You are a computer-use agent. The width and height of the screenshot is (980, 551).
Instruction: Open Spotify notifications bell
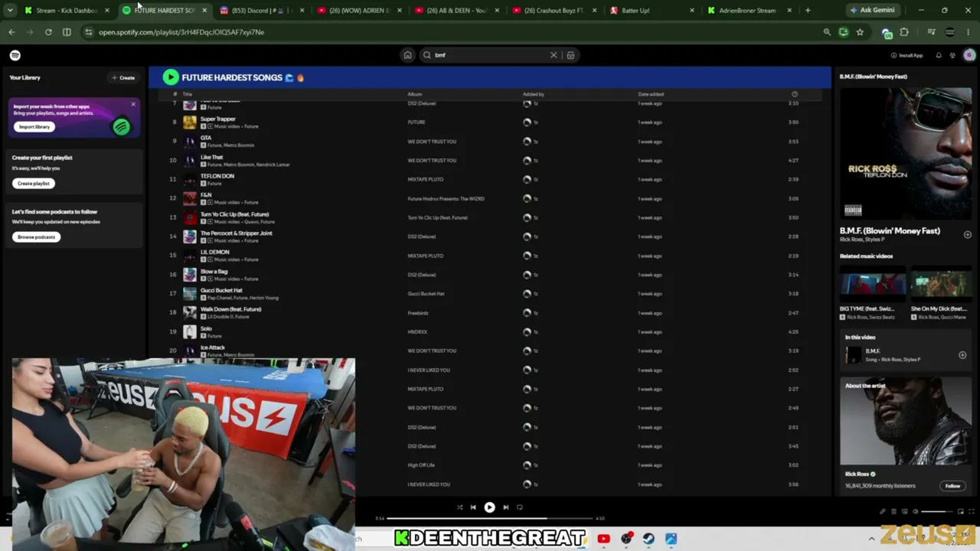939,55
